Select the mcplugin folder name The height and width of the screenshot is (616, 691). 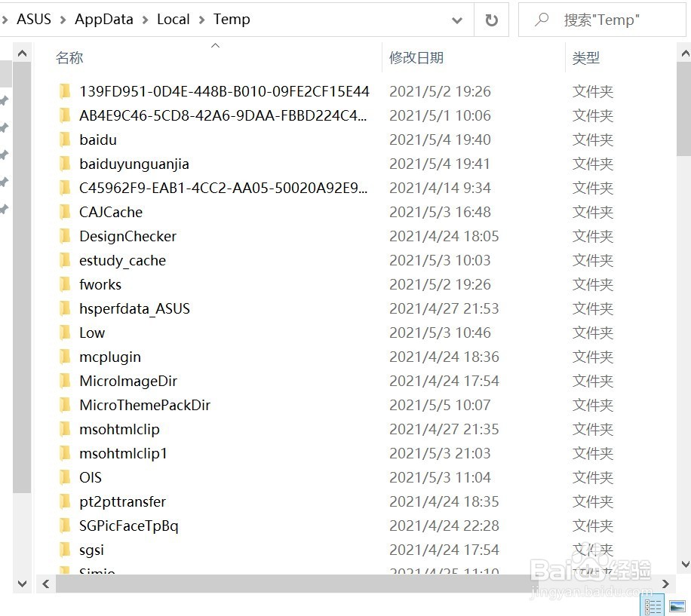pyautogui.click(x=110, y=357)
